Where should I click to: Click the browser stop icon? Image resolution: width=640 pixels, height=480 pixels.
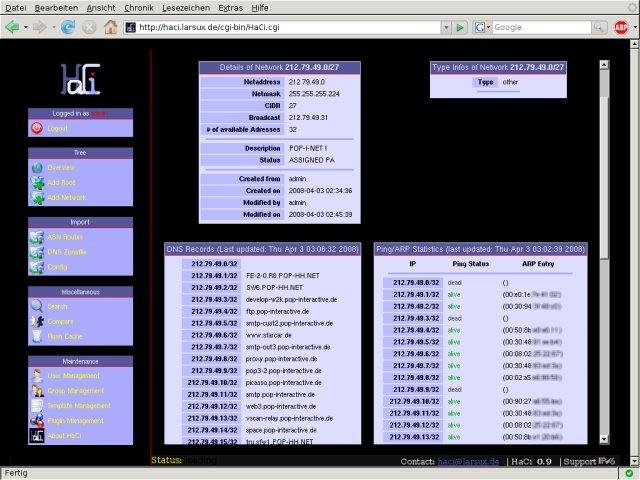[x=89, y=28]
